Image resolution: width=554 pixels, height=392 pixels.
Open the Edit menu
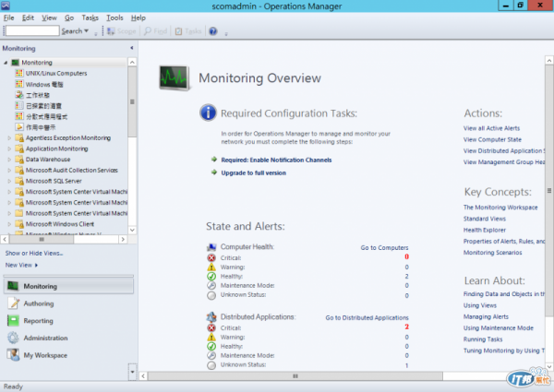click(x=28, y=18)
